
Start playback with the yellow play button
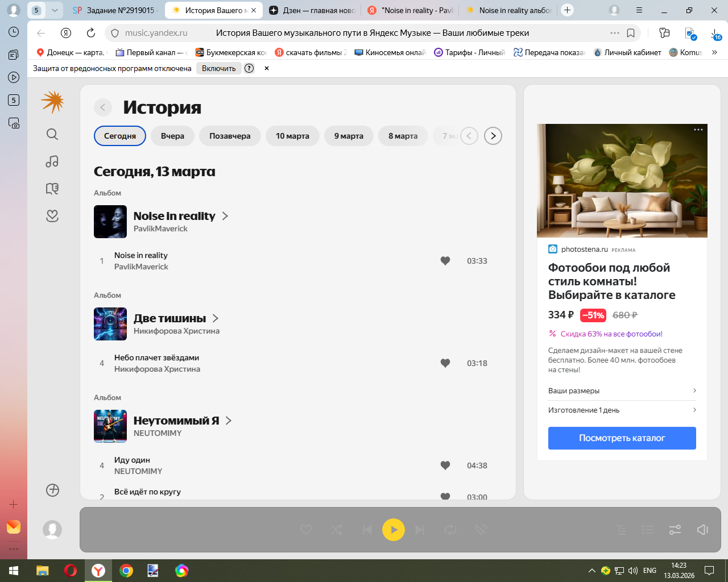(394, 530)
